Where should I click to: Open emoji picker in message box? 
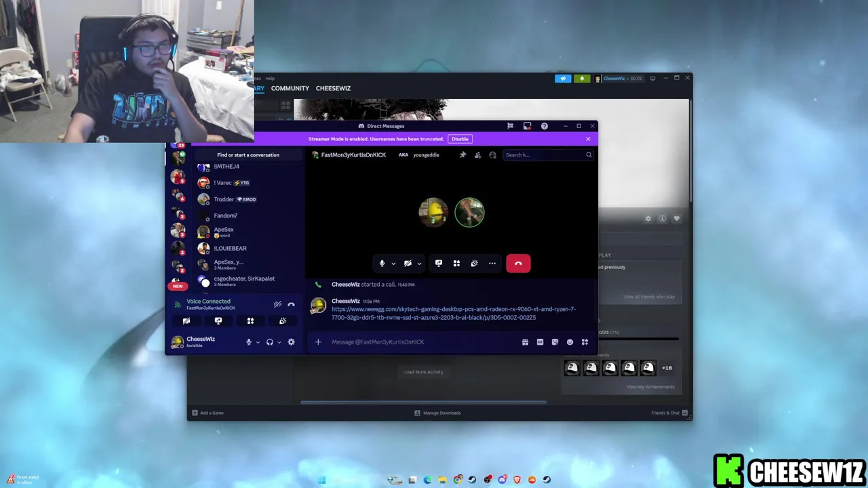[x=570, y=342]
